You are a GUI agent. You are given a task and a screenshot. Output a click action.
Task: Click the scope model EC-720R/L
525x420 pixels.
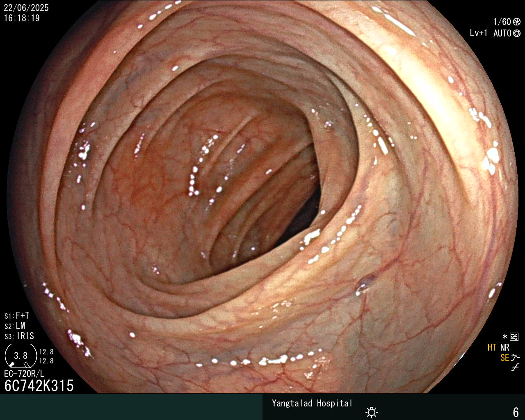tap(24, 374)
